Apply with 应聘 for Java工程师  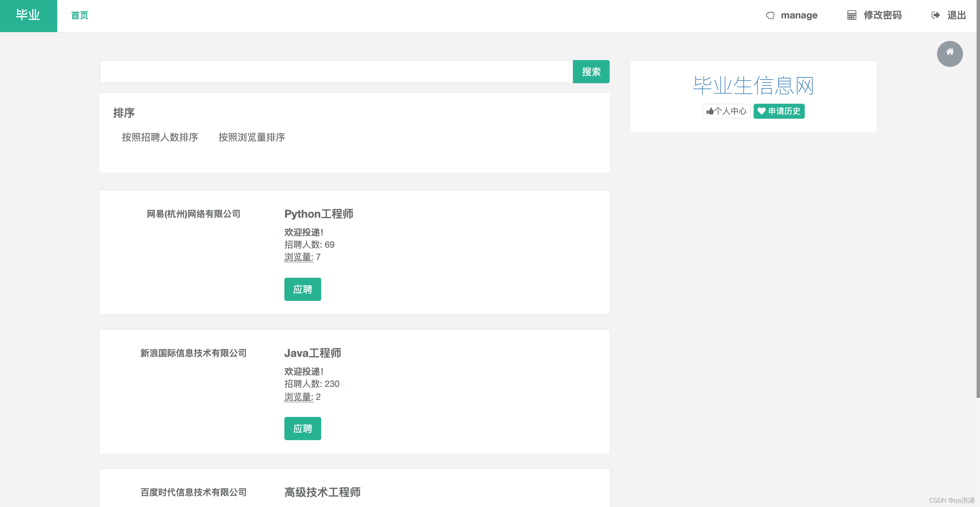tap(302, 428)
